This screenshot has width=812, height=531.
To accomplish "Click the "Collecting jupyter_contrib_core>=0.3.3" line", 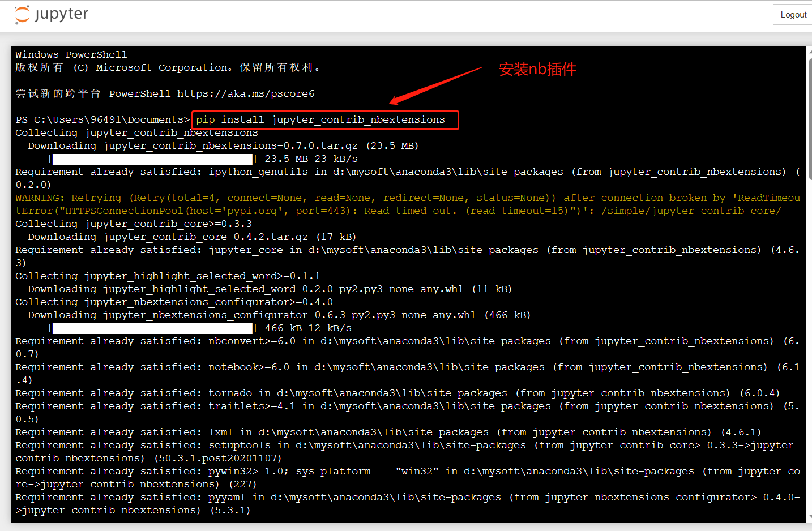I will pos(134,224).
